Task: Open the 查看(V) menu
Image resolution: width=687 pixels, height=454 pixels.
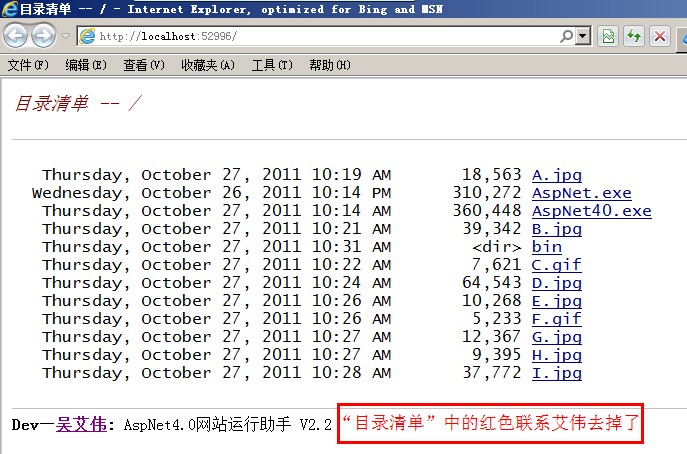Action: pos(144,65)
